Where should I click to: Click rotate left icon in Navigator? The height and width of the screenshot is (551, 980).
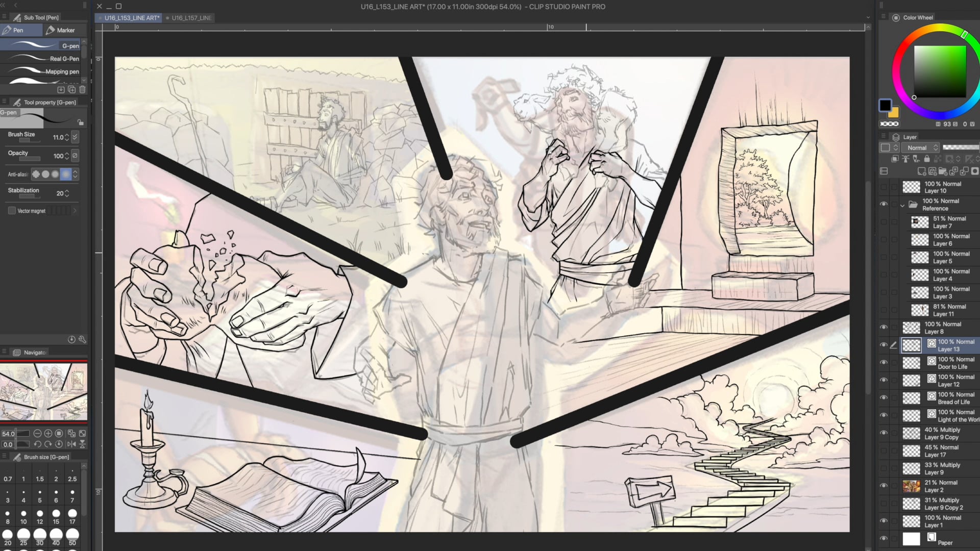tap(37, 444)
